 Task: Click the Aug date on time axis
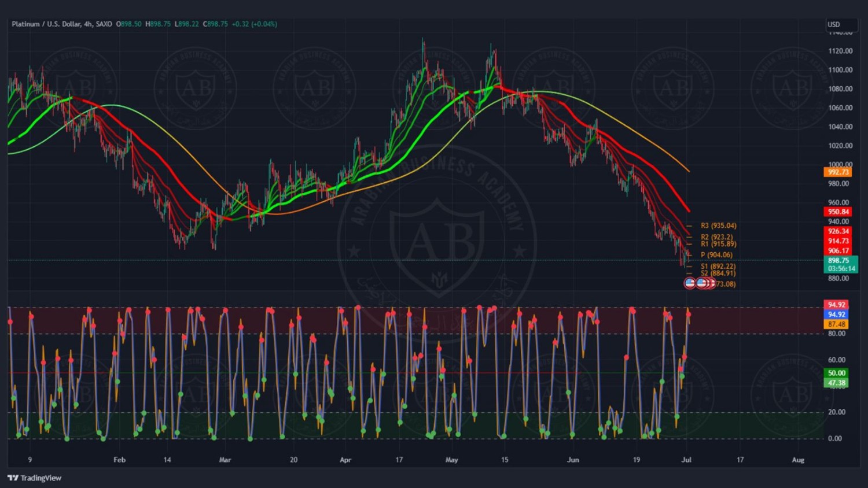click(x=798, y=460)
